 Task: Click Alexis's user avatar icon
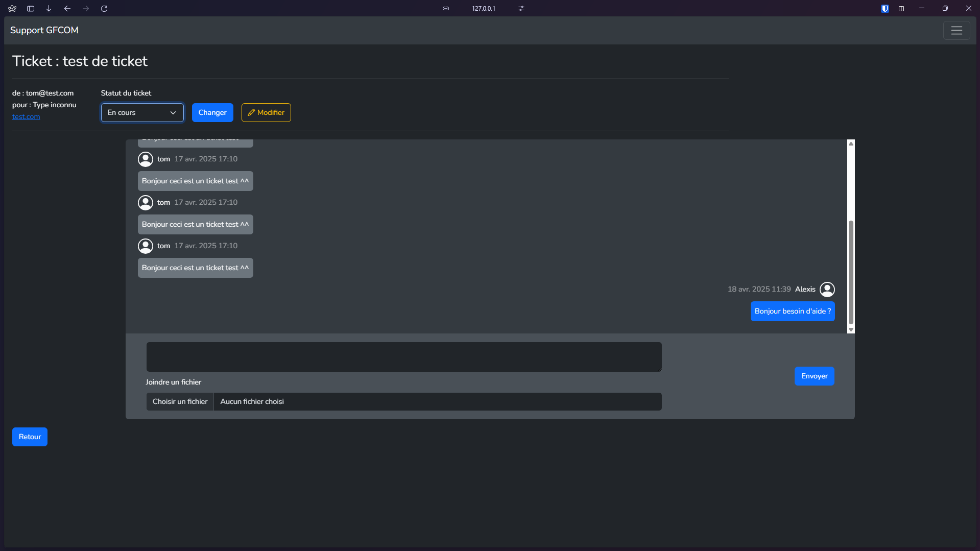(x=827, y=290)
